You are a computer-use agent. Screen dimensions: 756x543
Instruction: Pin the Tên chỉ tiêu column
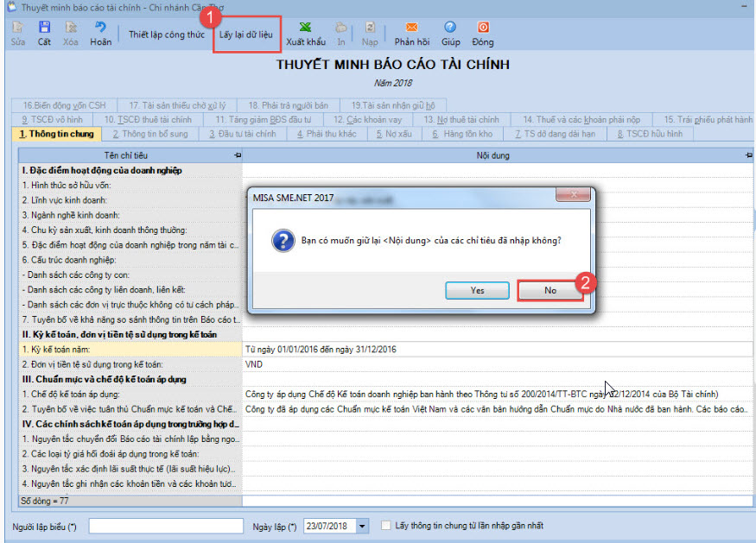[238, 155]
